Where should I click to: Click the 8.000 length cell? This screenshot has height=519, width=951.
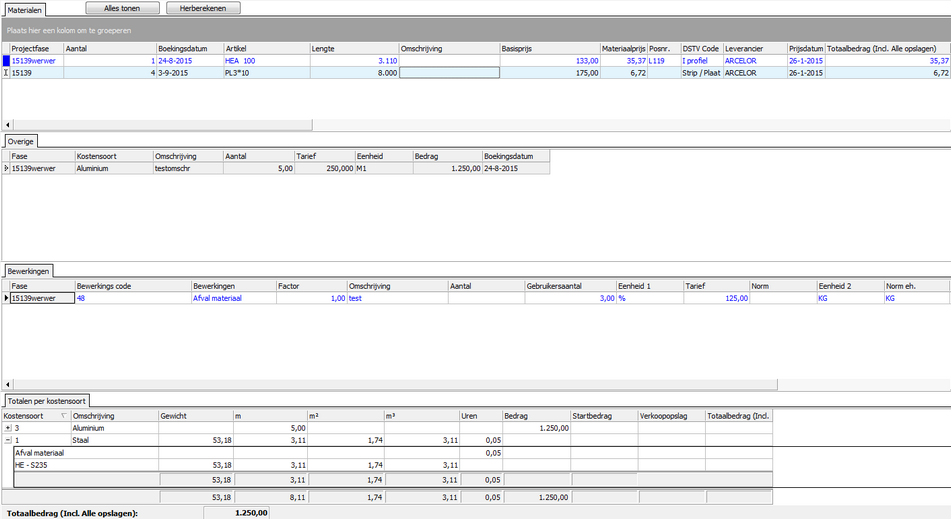click(354, 73)
